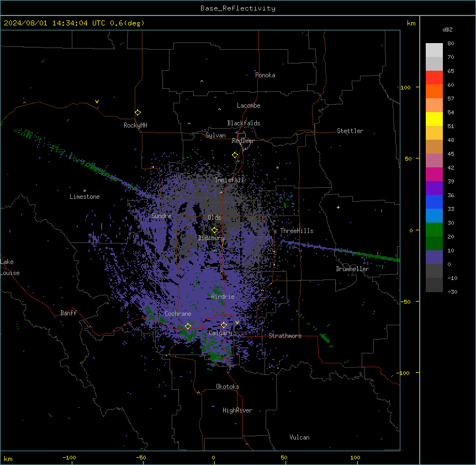The height and width of the screenshot is (465, 476).
Task: Click the Calgary label
Action: click(x=221, y=333)
